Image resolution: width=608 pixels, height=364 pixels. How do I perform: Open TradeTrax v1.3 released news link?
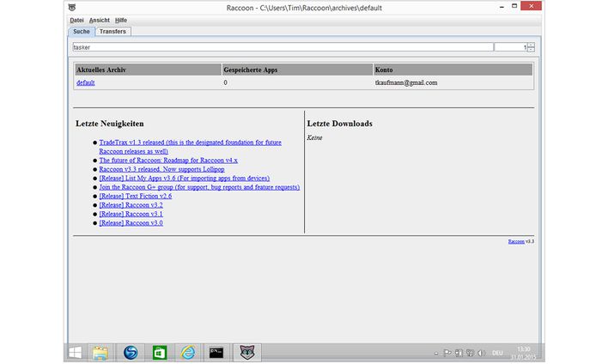[190, 147]
